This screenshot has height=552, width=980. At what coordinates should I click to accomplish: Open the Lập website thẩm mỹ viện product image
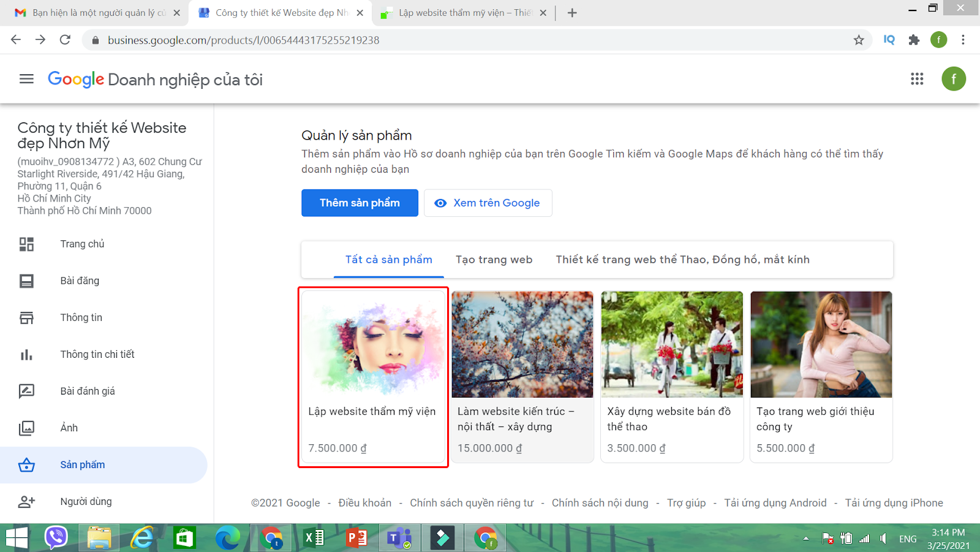pos(373,345)
